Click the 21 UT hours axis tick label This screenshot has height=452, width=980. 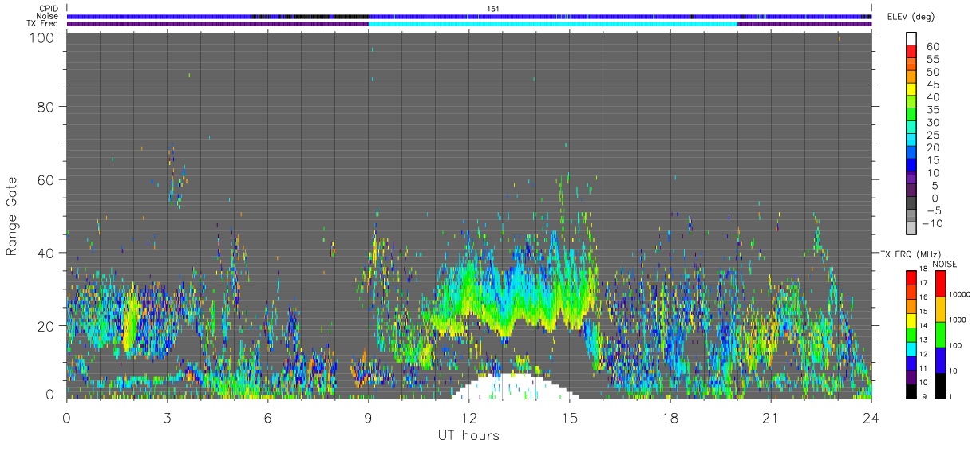click(771, 417)
